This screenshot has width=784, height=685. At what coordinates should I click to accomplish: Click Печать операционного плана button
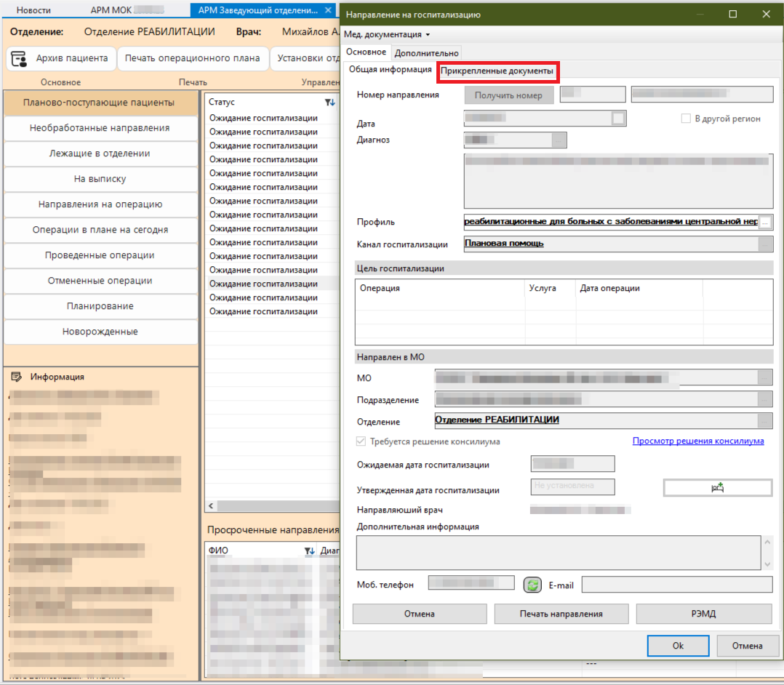(192, 58)
